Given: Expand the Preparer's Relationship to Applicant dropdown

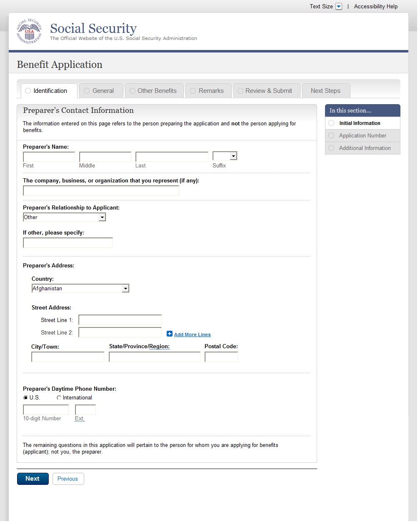Looking at the screenshot, I should (65, 217).
